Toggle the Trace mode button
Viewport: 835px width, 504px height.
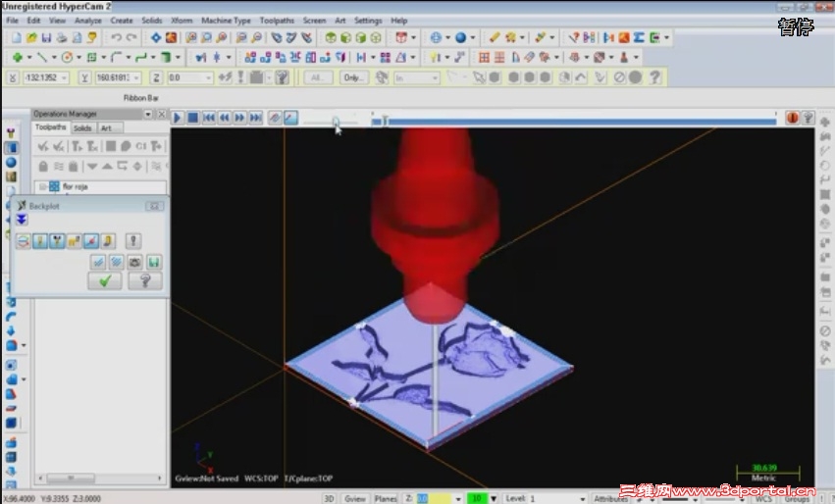click(276, 118)
